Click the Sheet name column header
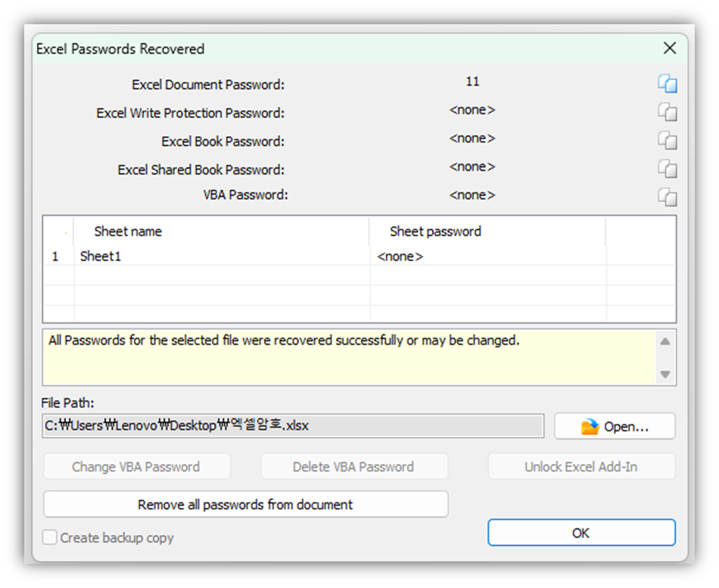The height and width of the screenshot is (588, 719). point(127,232)
